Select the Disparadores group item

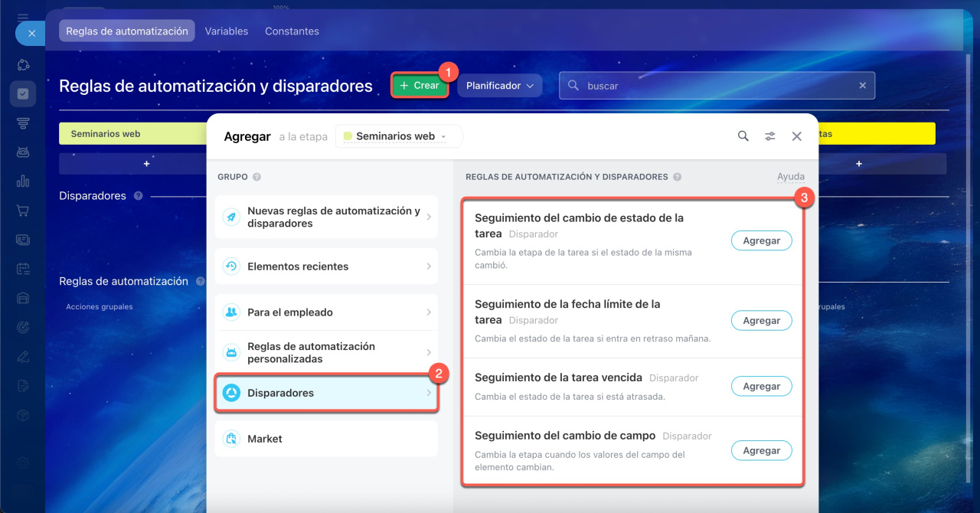(x=326, y=394)
